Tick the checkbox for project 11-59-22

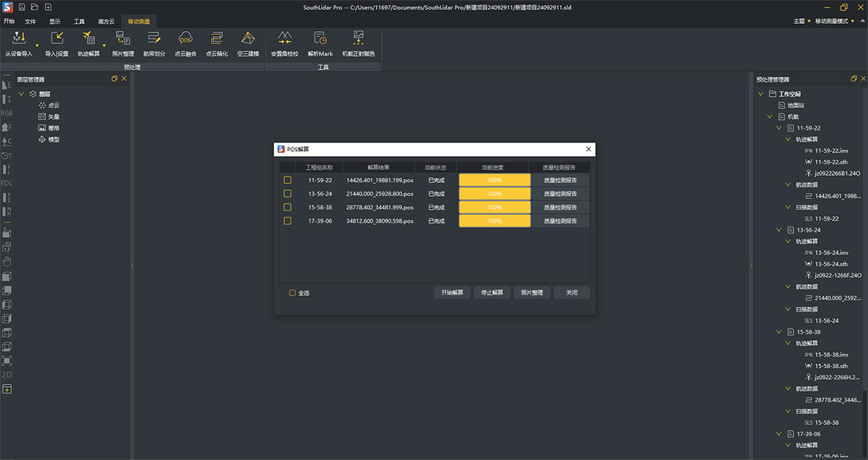pyautogui.click(x=287, y=180)
